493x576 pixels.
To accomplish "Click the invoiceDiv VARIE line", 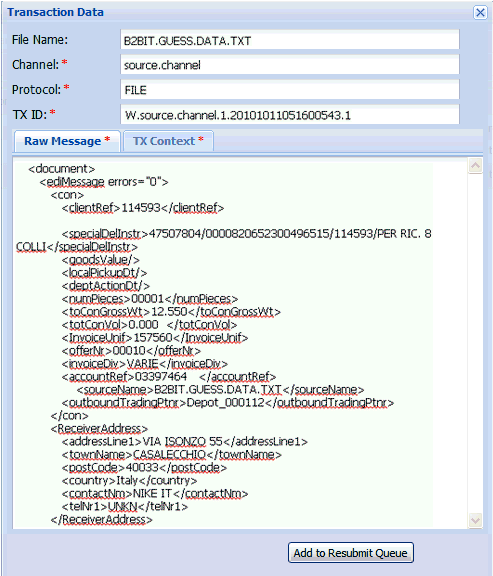I will tap(145, 364).
